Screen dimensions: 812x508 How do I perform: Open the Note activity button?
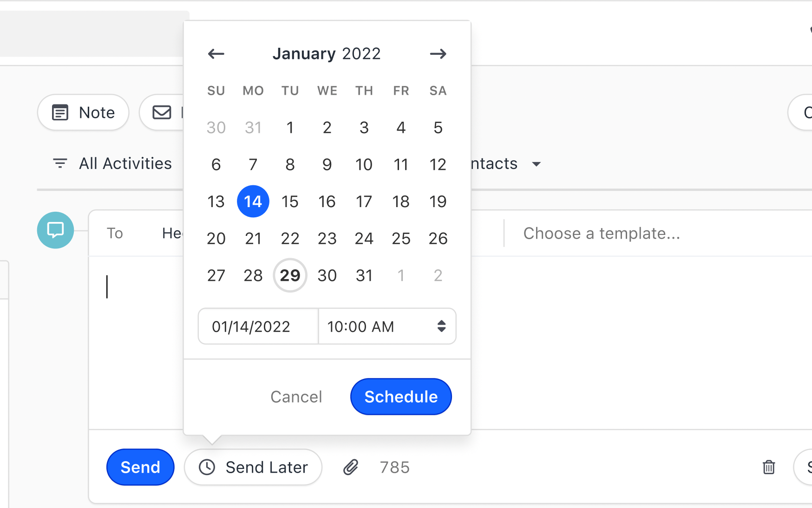coord(83,112)
